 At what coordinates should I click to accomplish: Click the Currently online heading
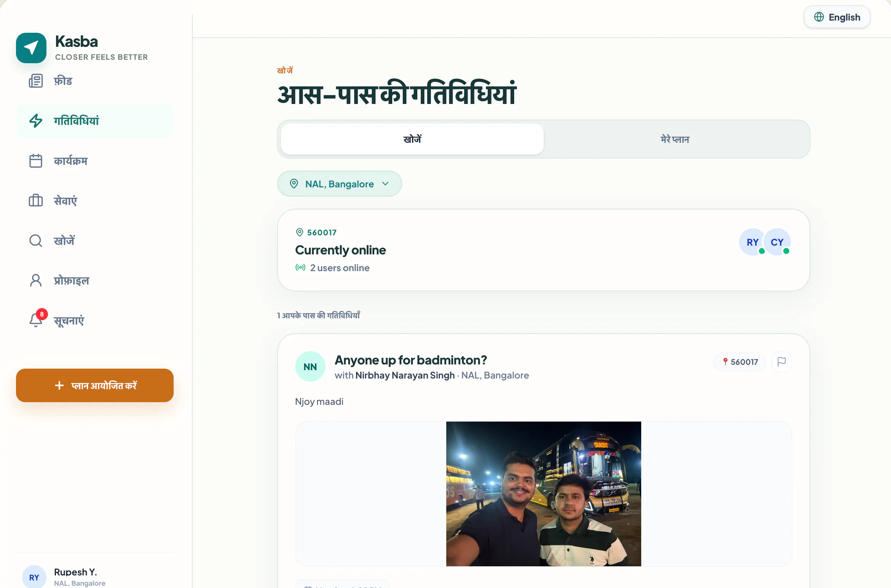340,250
